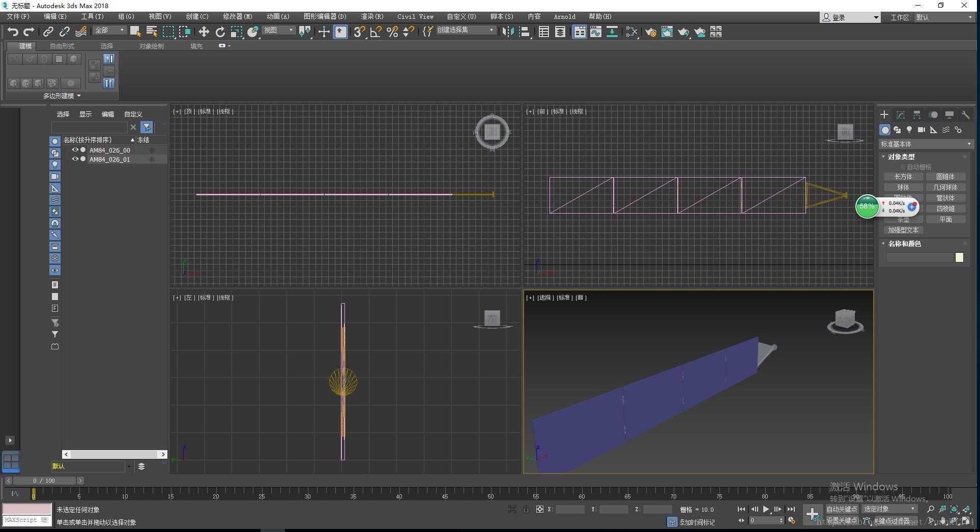Expand the 多边形建模 ribbon panel
Image resolution: width=980 pixels, height=532 pixels.
click(62, 96)
